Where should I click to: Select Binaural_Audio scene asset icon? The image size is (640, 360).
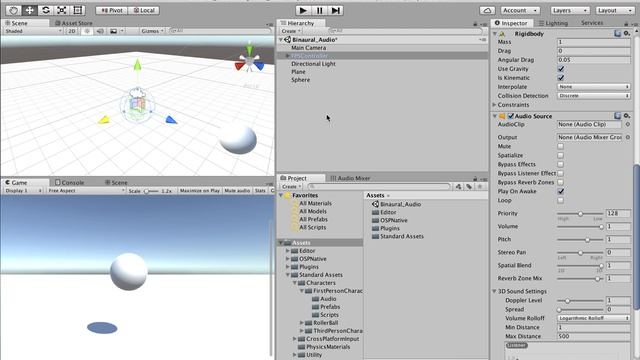376,204
